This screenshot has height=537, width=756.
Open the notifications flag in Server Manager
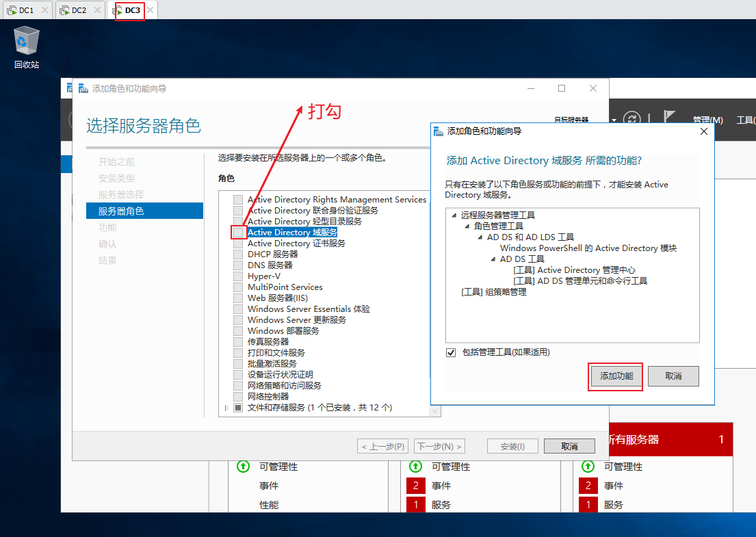pos(668,117)
